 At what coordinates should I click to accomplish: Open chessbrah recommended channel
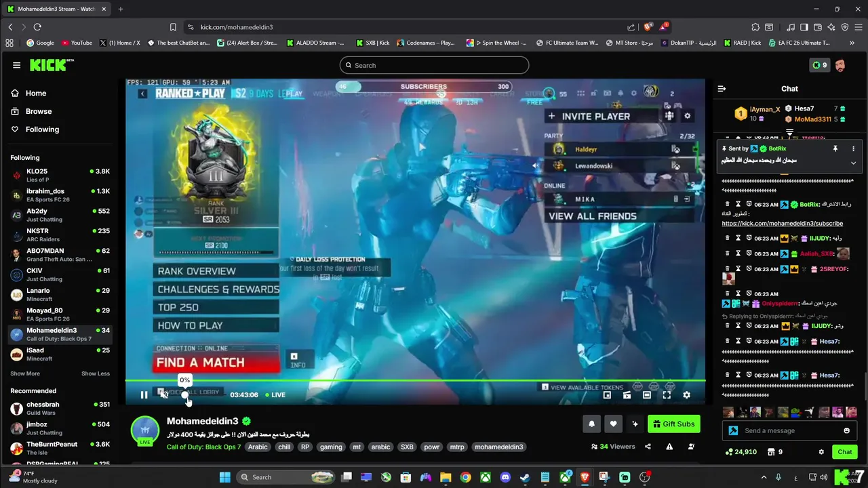click(60, 407)
